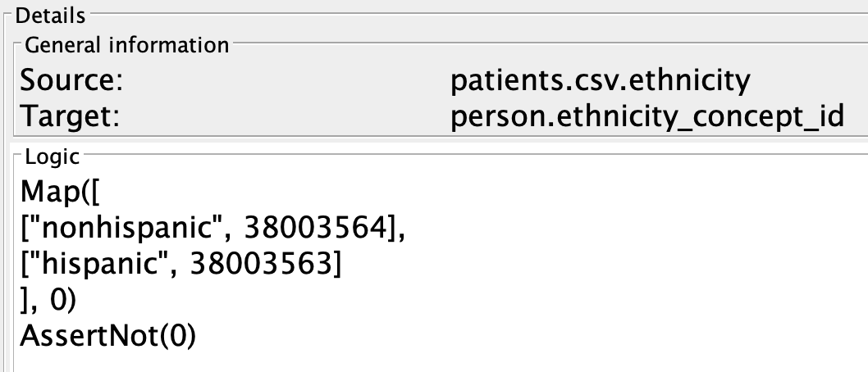The width and height of the screenshot is (868, 372).
Task: Click the patients.csv.ethnicity source value
Action: (600, 80)
